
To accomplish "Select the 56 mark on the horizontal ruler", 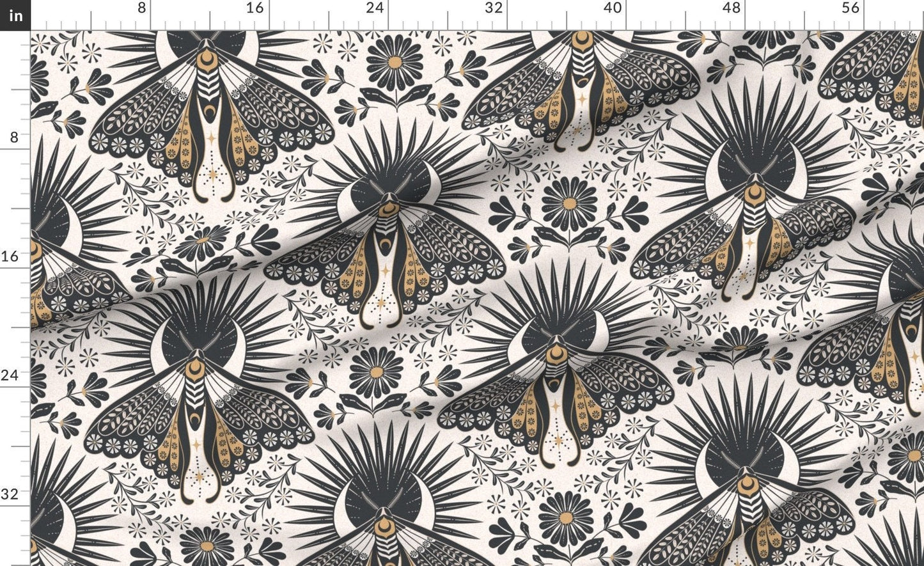I will point(850,8).
